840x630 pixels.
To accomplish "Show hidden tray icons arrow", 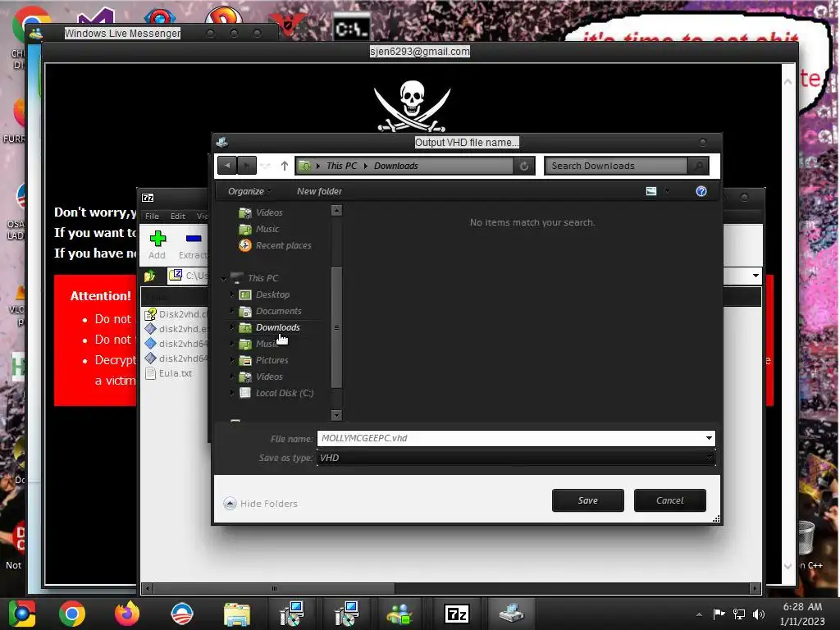I will click(699, 614).
